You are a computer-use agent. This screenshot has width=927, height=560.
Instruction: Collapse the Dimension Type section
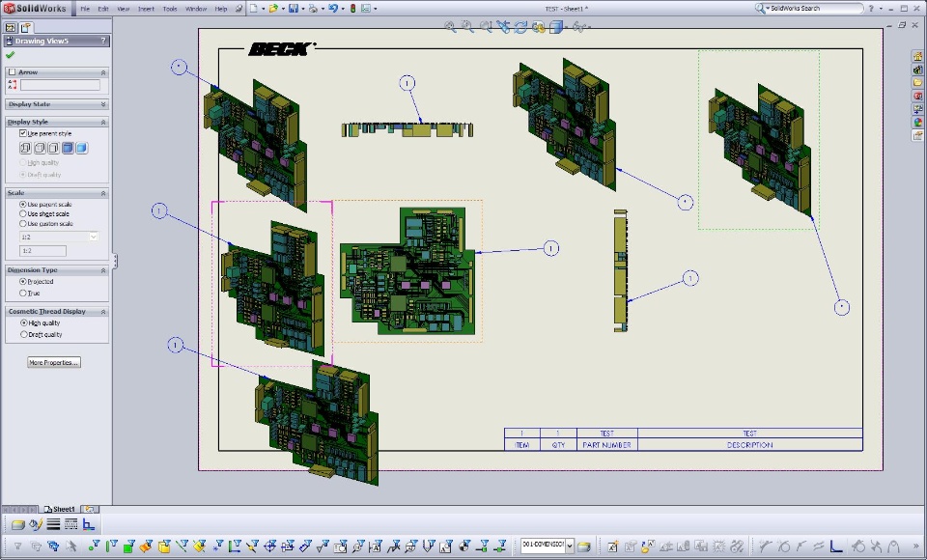(x=103, y=270)
